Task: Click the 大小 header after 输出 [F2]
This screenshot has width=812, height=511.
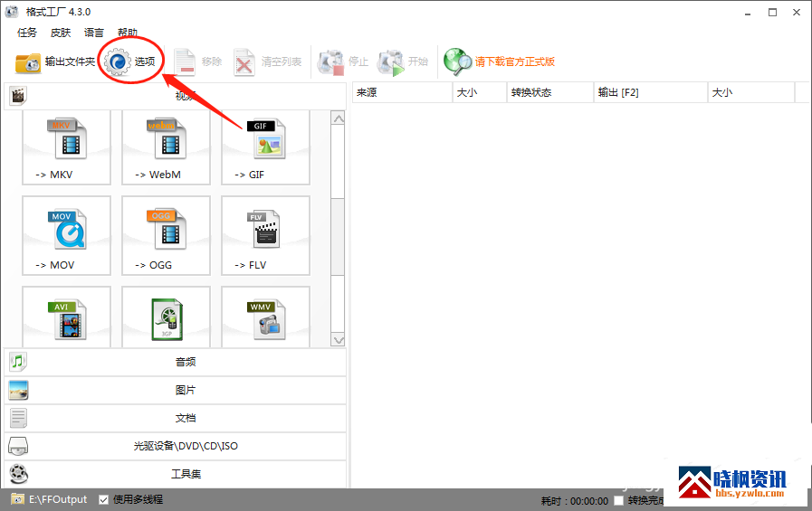Action: pyautogui.click(x=750, y=92)
